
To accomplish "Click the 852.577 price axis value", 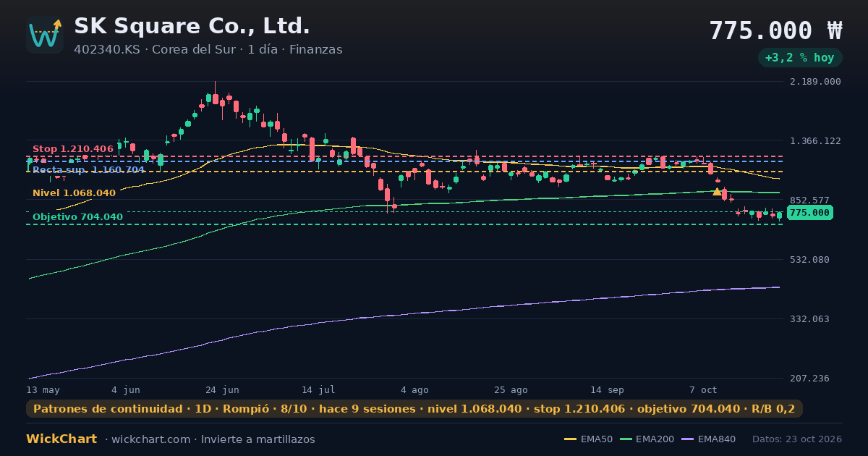I will point(810,200).
